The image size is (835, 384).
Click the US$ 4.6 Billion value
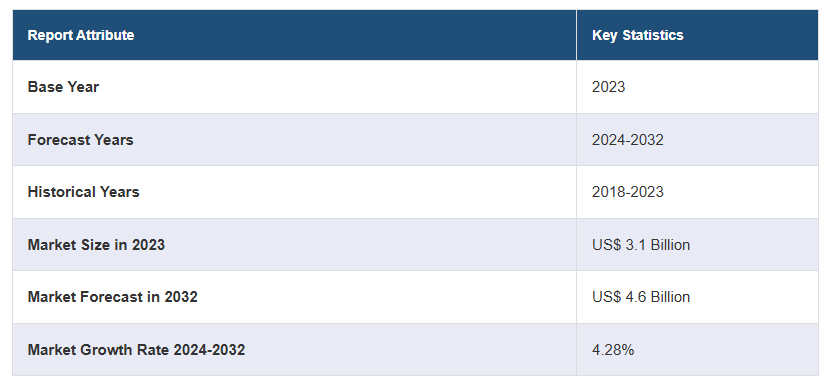point(641,297)
